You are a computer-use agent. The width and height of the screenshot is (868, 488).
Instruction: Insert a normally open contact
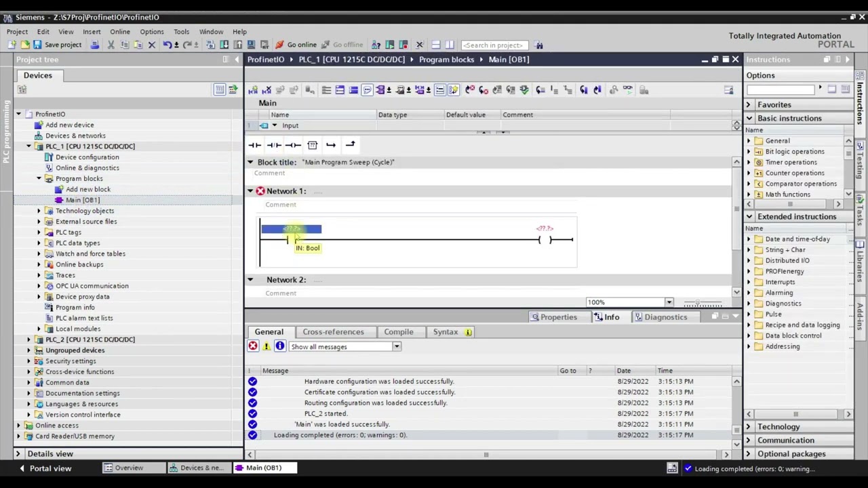254,145
